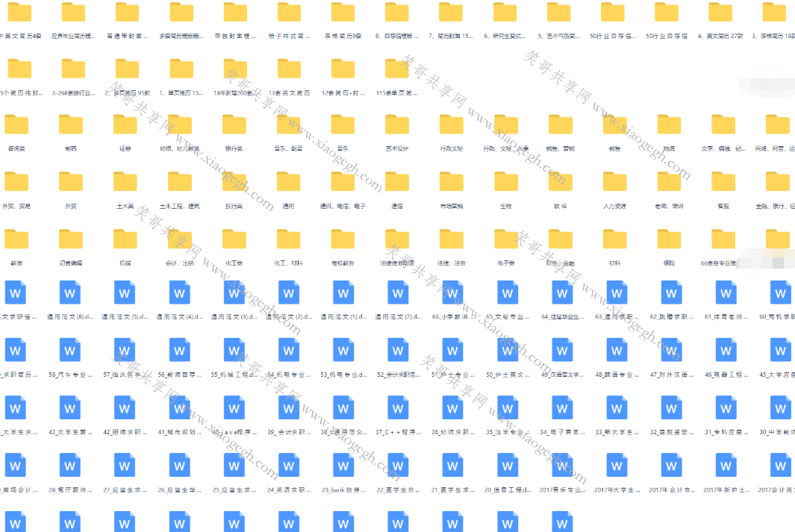Open the 化工类 folder

pos(234,240)
